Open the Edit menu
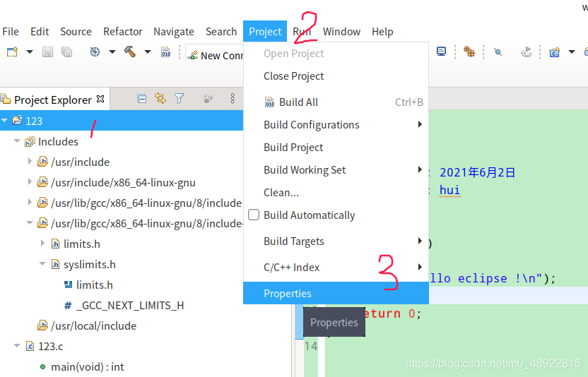 tap(40, 32)
